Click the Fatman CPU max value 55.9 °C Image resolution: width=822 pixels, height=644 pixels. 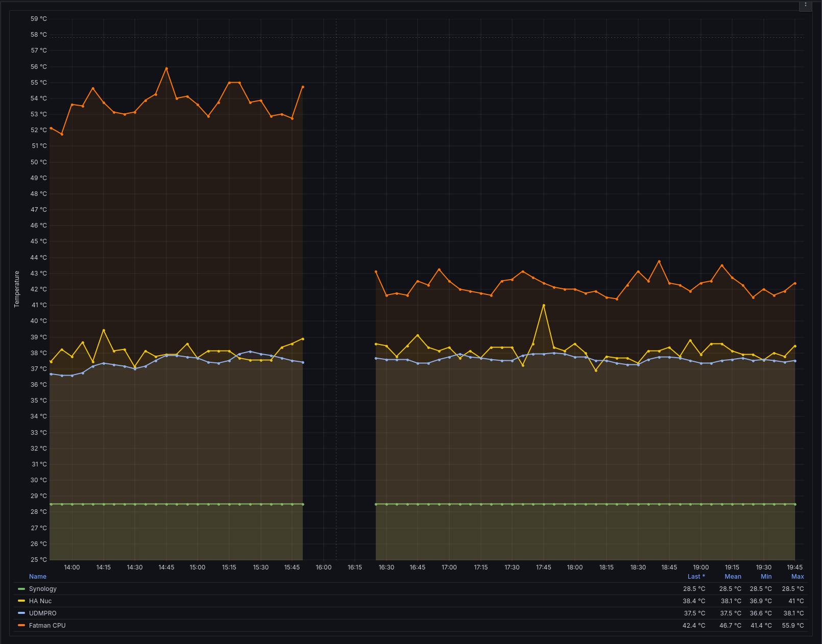(792, 626)
